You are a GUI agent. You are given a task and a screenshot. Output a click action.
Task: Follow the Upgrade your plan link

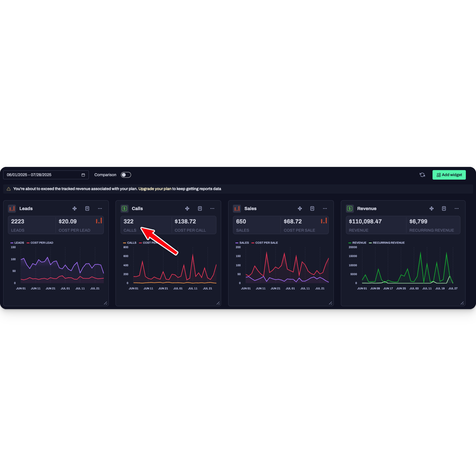click(155, 189)
